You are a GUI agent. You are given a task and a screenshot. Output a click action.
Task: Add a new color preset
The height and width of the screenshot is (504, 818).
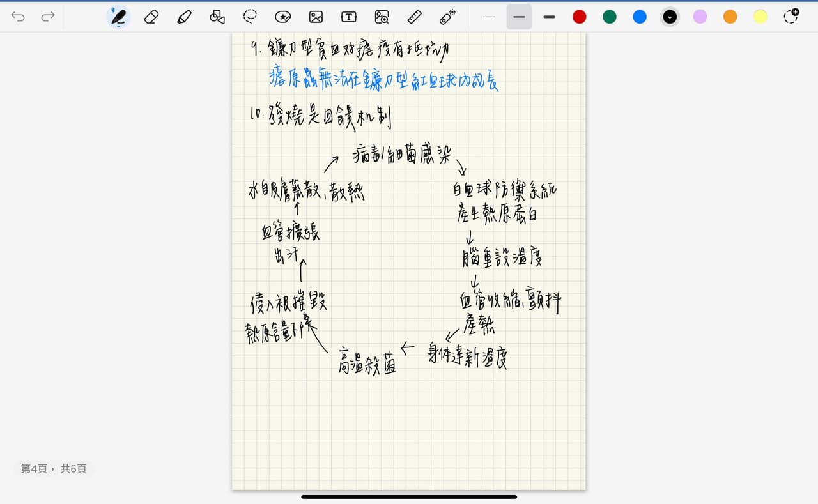(791, 17)
